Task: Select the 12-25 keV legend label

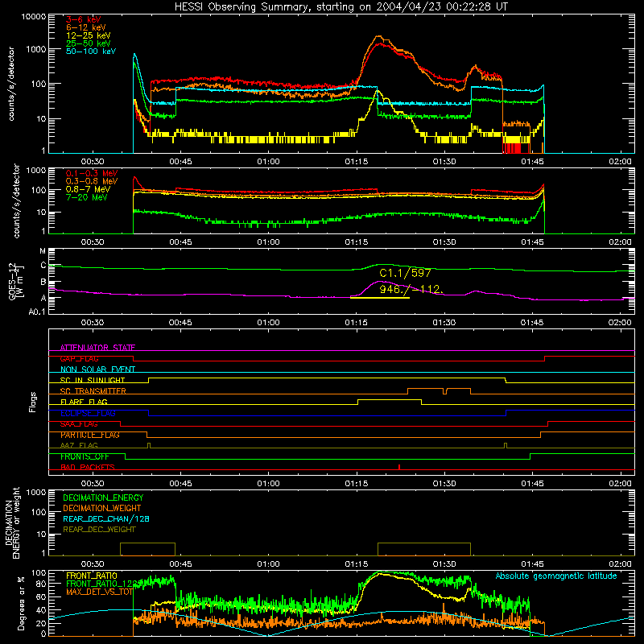Action: (x=89, y=35)
